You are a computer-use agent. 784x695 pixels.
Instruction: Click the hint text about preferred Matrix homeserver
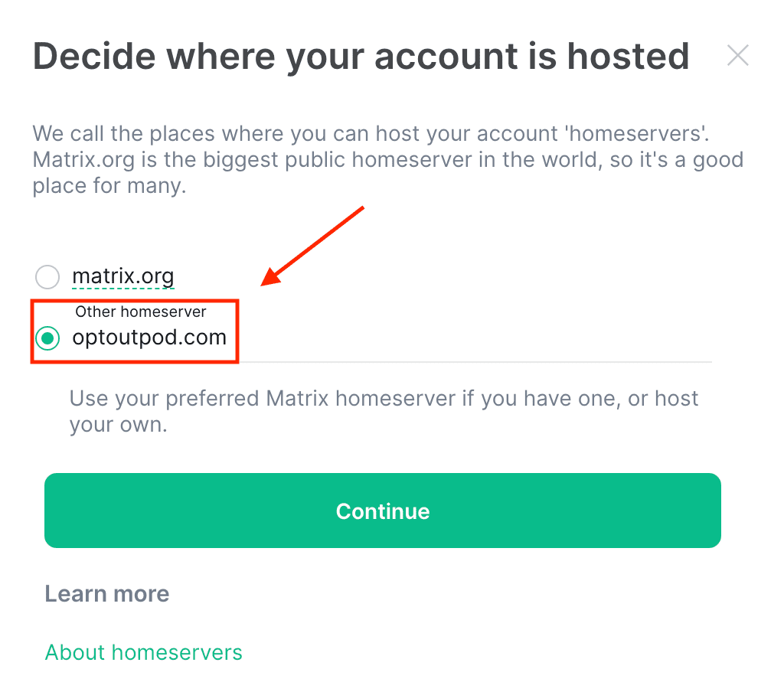click(x=384, y=412)
